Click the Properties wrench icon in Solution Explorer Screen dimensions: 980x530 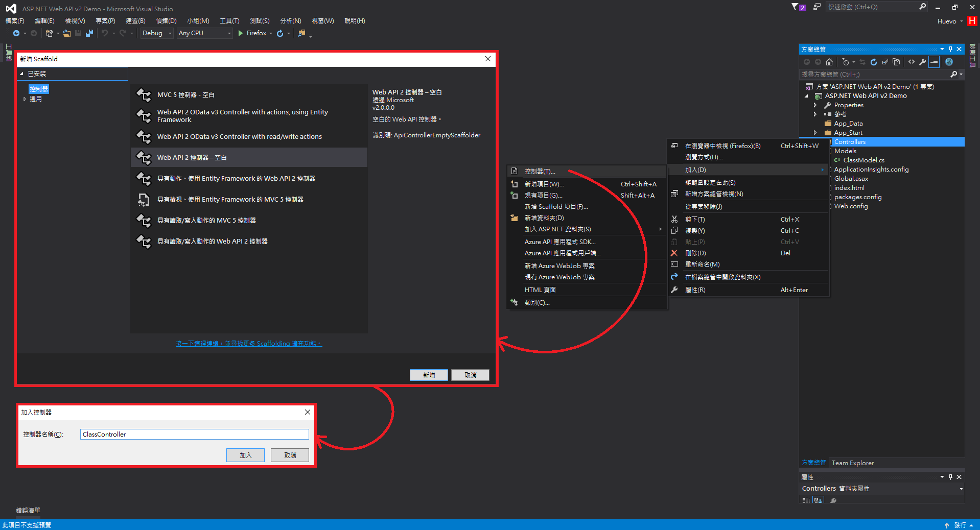click(923, 62)
